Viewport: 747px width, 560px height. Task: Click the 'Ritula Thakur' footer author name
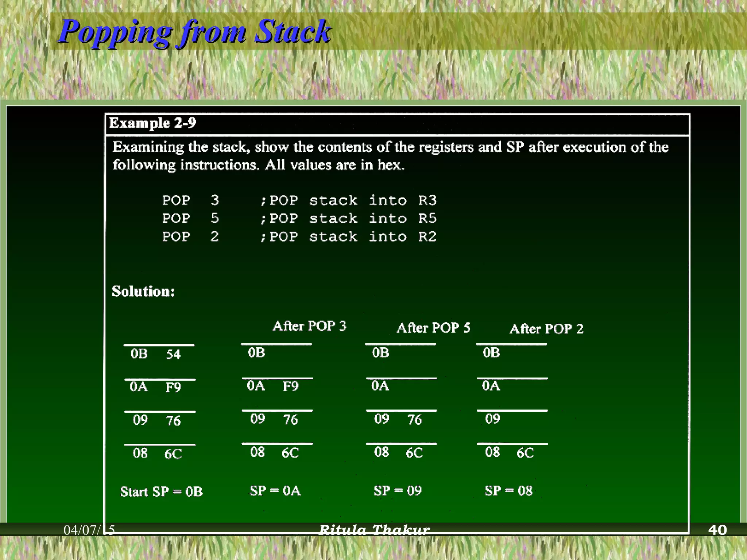point(374,529)
